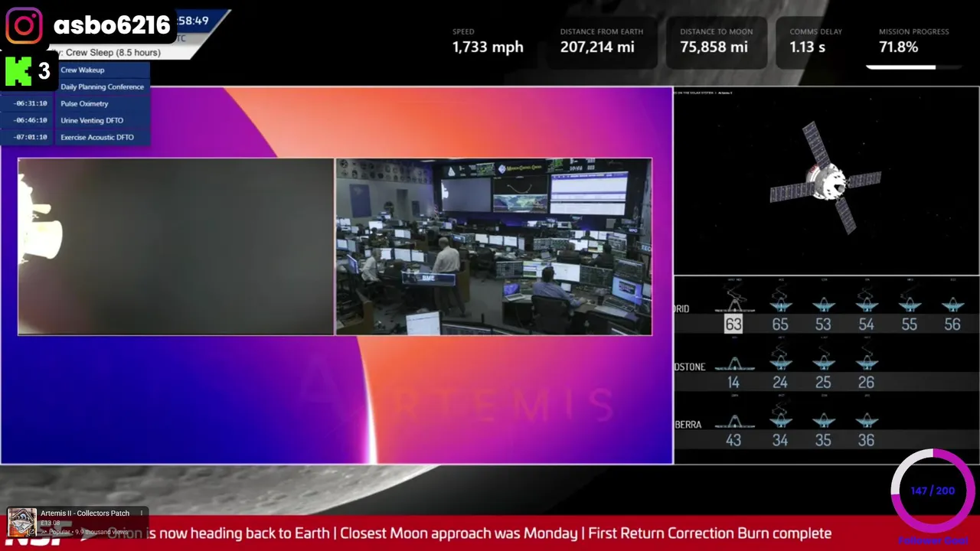Click the highlighted antenna number 63
The height and width of the screenshot is (551, 980).
tap(733, 324)
